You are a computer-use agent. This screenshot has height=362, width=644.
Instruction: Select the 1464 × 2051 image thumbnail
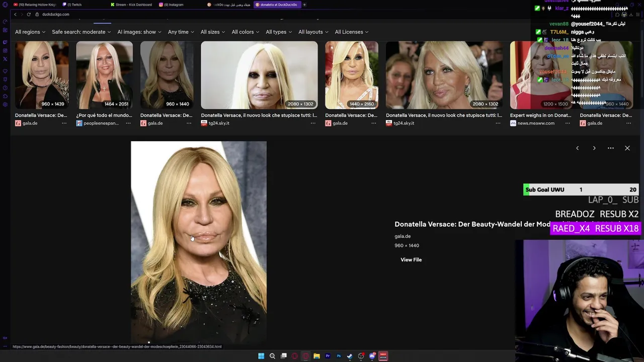pos(104,75)
